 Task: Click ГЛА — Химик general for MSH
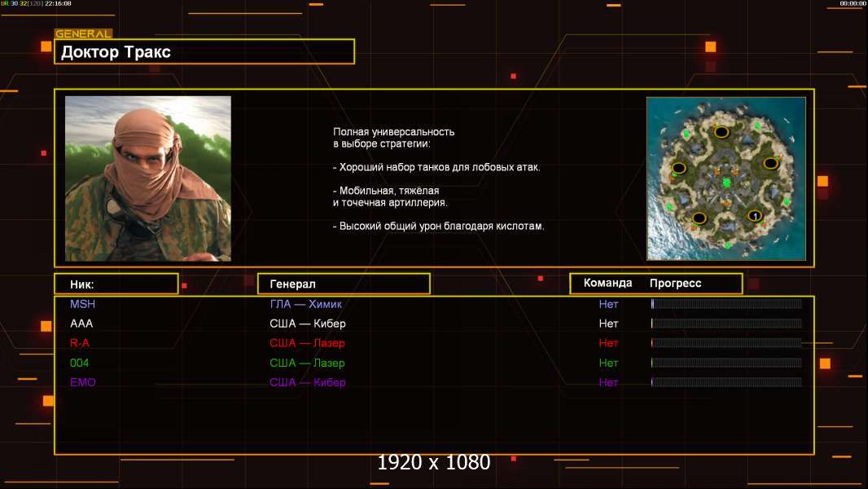point(305,304)
